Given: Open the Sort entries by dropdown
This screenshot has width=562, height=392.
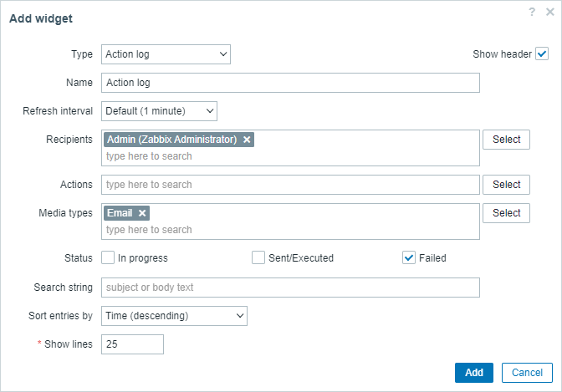Looking at the screenshot, I should [x=174, y=316].
